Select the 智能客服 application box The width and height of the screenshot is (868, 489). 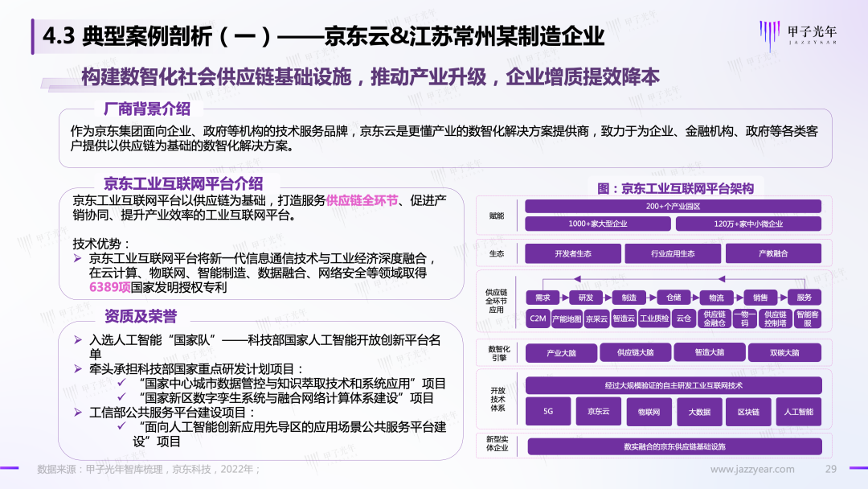tap(808, 318)
